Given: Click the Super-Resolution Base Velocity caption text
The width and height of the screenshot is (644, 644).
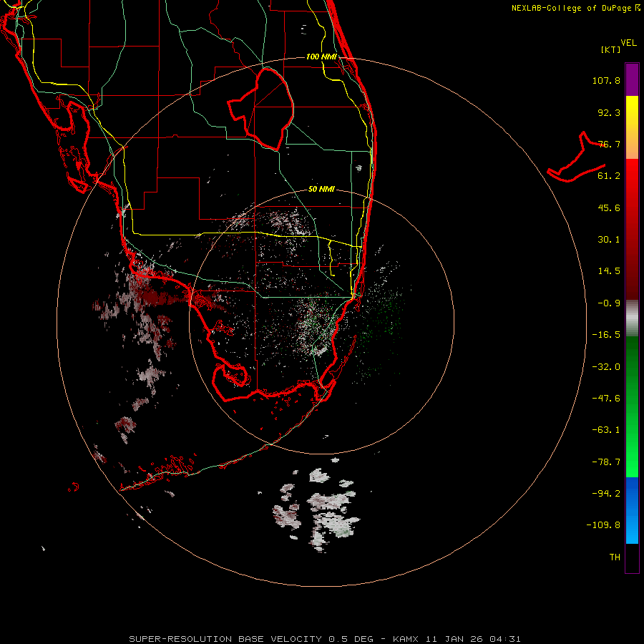Looking at the screenshot, I should (324, 639).
